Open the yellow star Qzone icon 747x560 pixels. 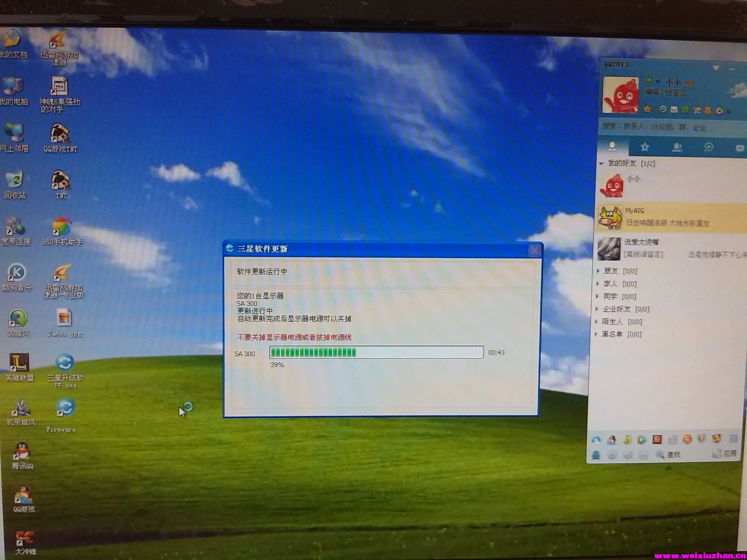(647, 109)
